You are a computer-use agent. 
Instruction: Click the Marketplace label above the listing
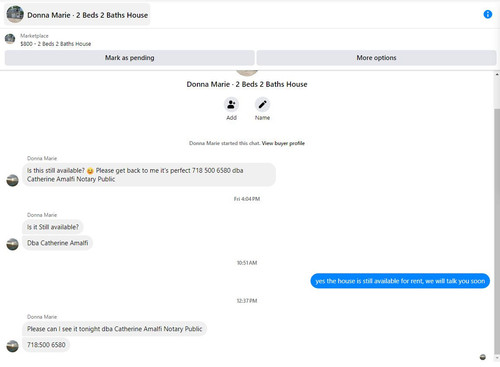[x=34, y=36]
